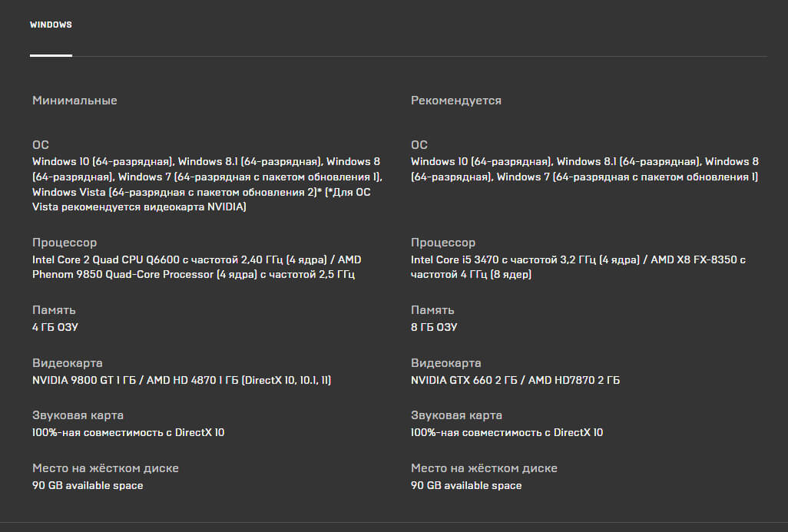Click the recommended 90 GB available space text

coord(466,485)
